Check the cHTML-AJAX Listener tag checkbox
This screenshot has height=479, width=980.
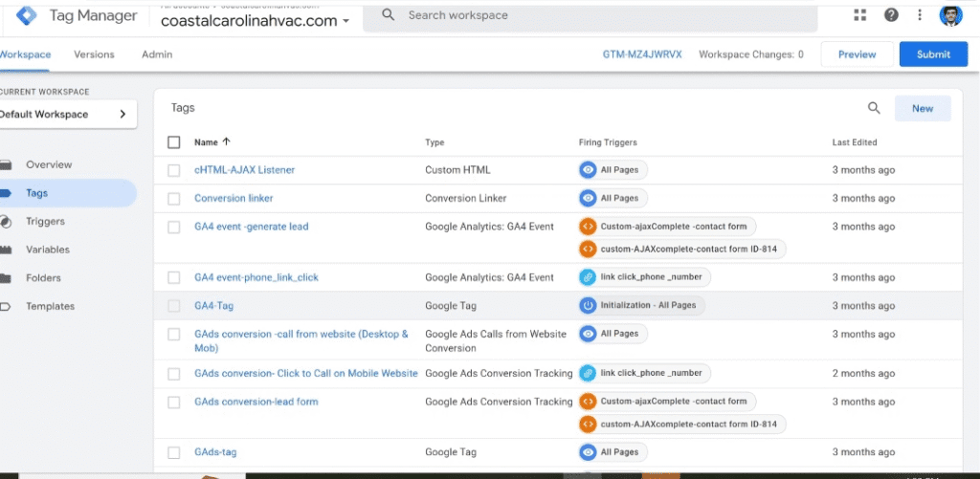click(x=174, y=170)
